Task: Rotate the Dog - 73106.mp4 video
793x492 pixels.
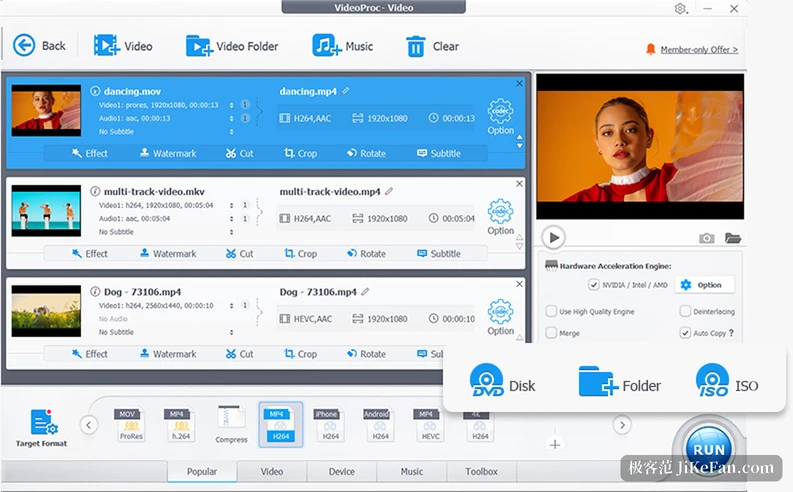Action: [366, 354]
